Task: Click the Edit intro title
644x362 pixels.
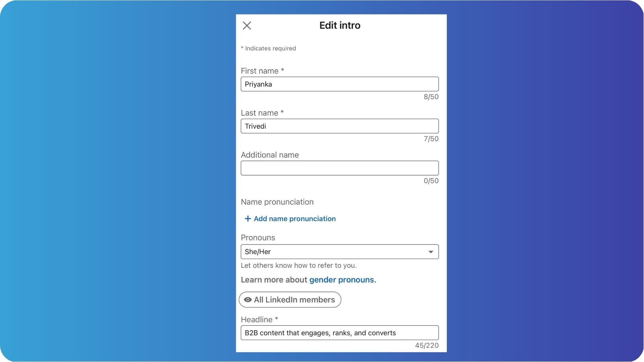Action: click(340, 25)
